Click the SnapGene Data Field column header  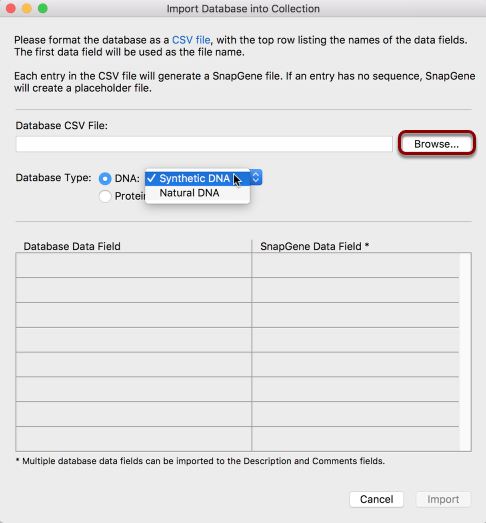click(314, 246)
